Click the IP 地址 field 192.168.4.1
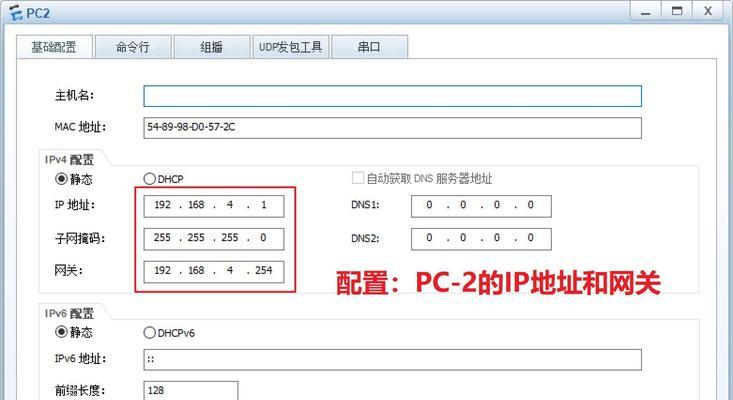Screen dimensions: 733x400 pyautogui.click(x=214, y=206)
